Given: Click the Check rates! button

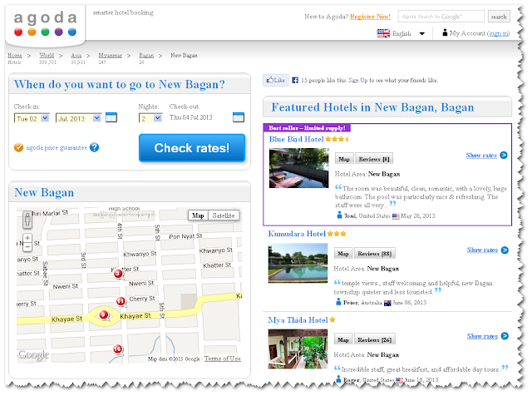Looking at the screenshot, I should click(192, 148).
